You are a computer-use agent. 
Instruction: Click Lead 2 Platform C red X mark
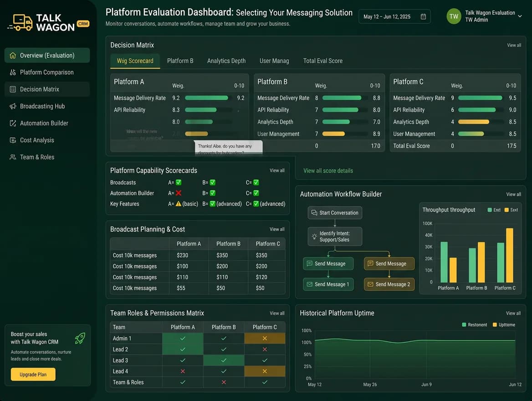click(265, 350)
